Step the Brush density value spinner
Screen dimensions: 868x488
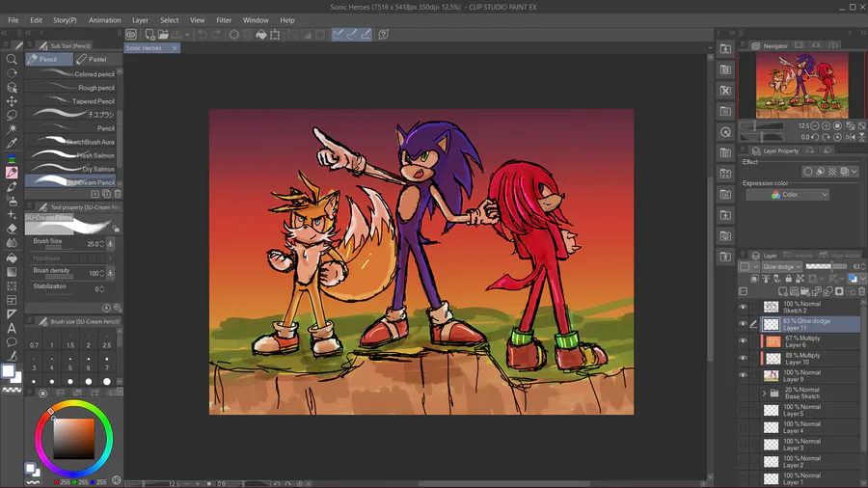pyautogui.click(x=102, y=273)
